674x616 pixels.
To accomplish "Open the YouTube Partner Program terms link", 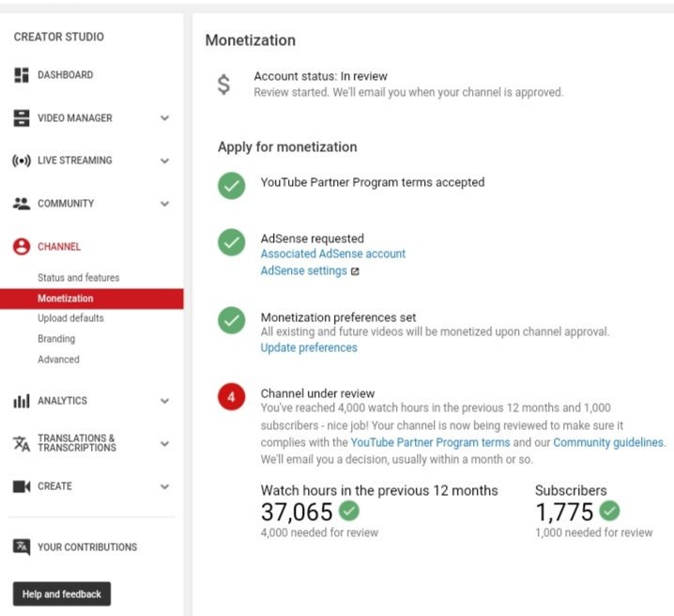I will pyautogui.click(x=430, y=442).
